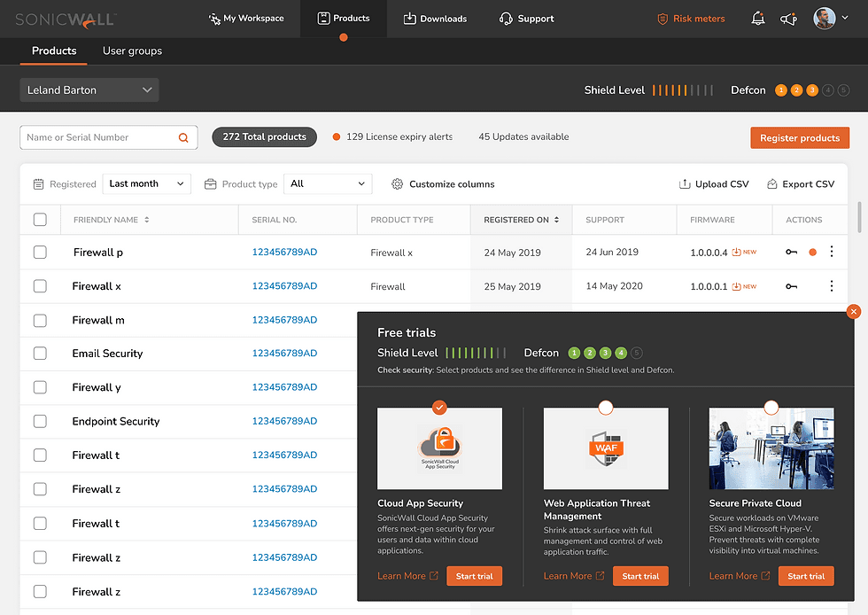Close the Free trials panel
The width and height of the screenshot is (868, 615).
854,311
